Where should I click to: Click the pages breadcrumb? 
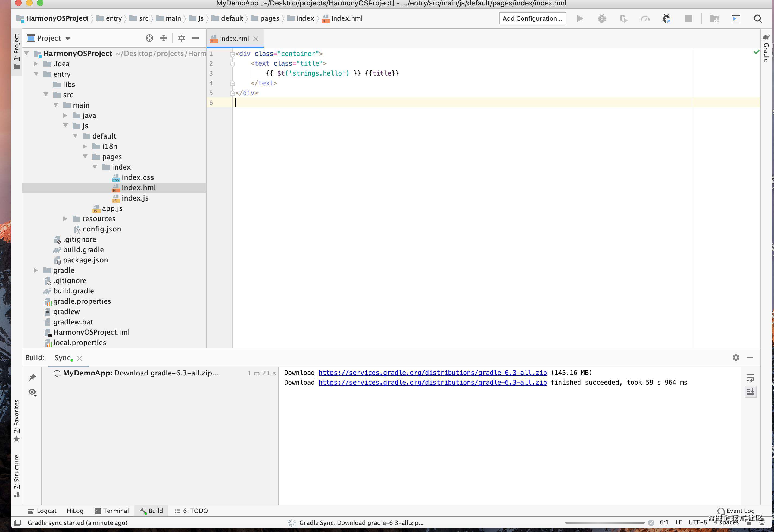(265, 19)
